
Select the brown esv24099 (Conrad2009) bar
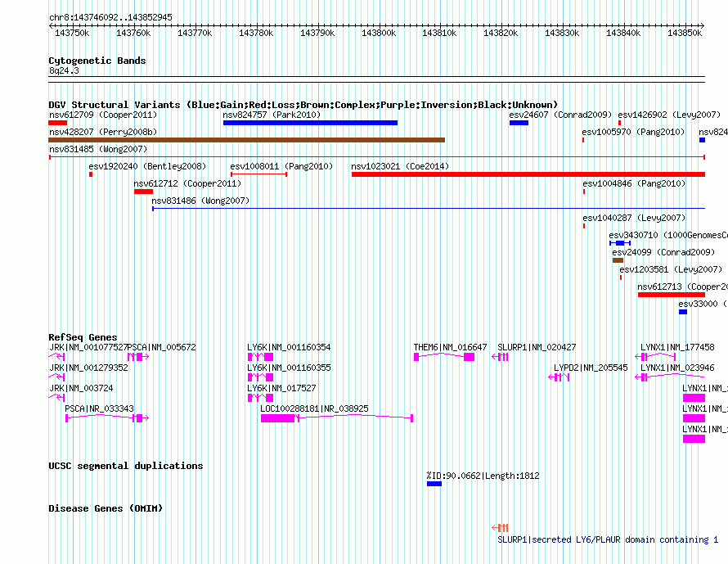click(x=618, y=260)
